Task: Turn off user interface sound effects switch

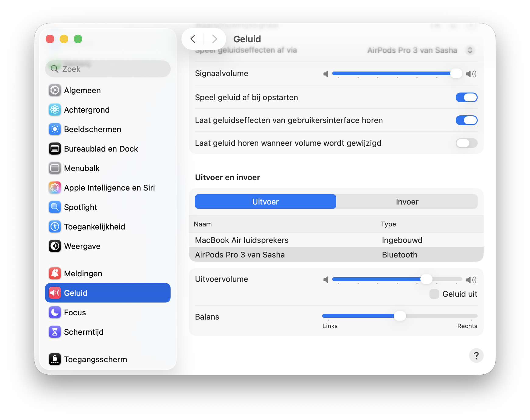Action: click(466, 120)
